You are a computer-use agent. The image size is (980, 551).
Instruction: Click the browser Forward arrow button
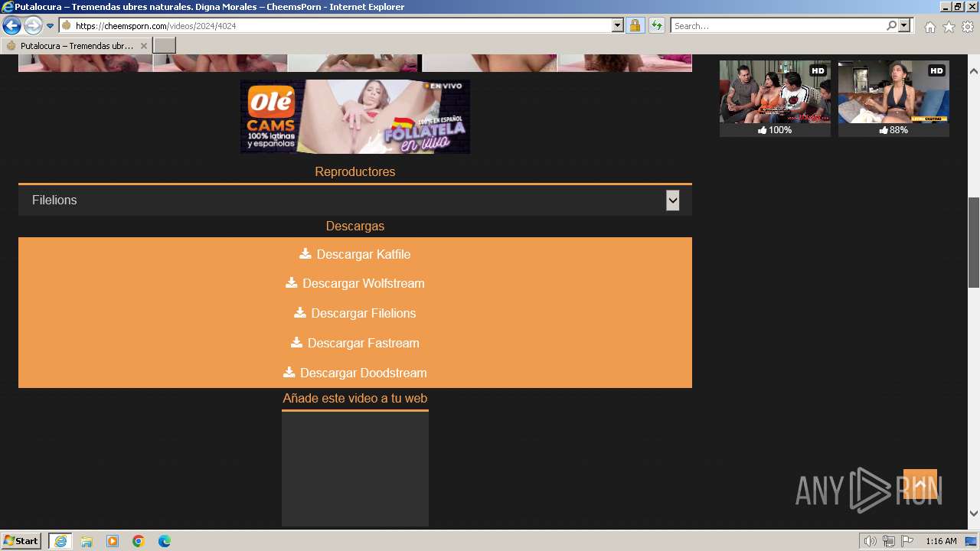33,25
